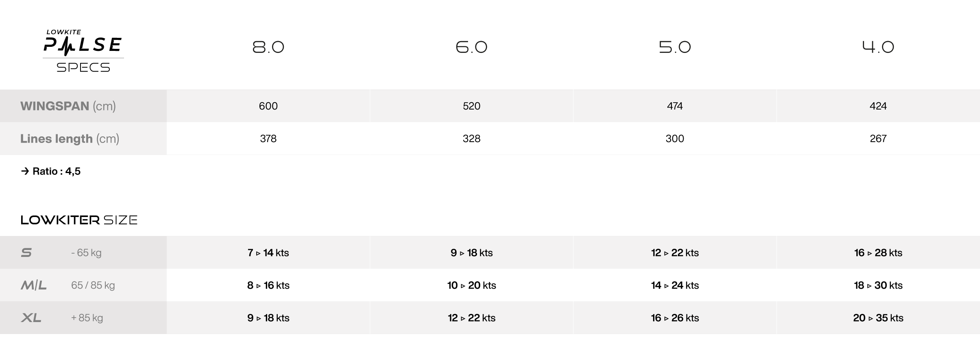Click the 20 ▹ 35 kts cell
The height and width of the screenshot is (342, 980).
click(x=878, y=318)
